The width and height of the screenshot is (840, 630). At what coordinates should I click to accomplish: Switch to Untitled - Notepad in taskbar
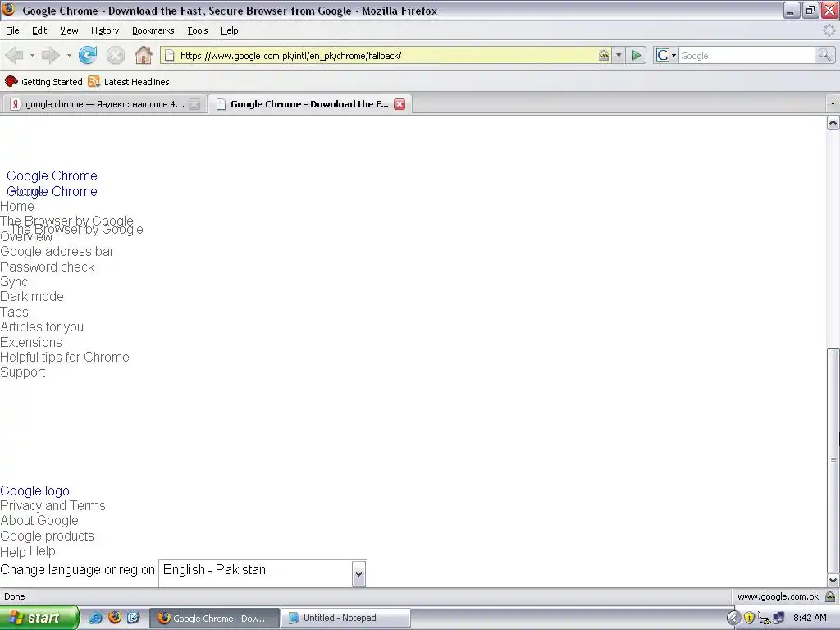[345, 618]
